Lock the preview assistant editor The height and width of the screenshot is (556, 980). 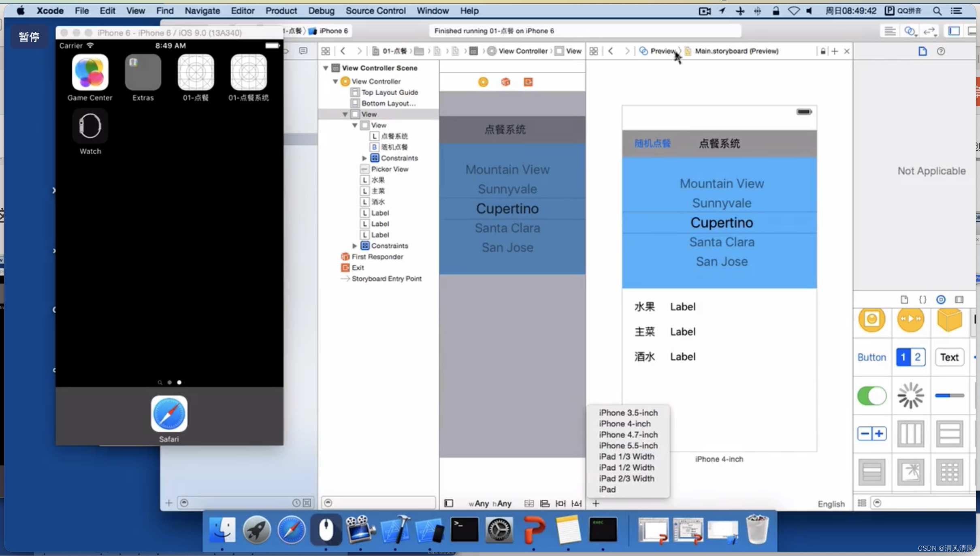(x=823, y=51)
